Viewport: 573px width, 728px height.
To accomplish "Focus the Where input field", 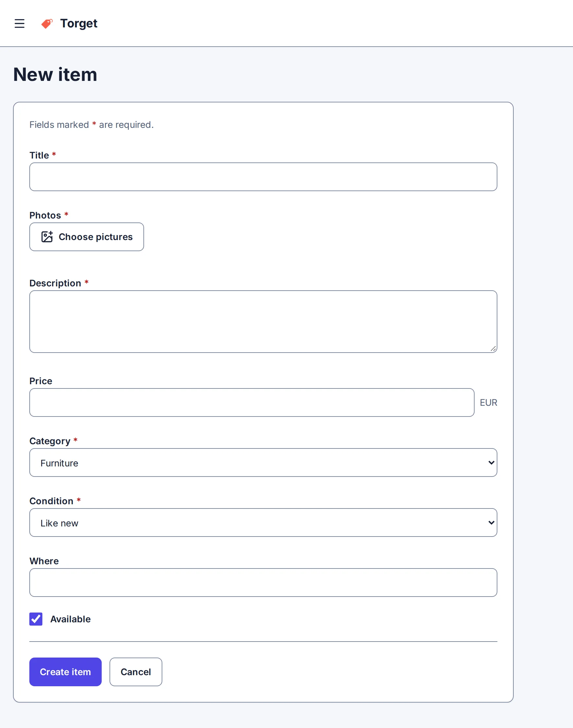I will (x=263, y=582).
